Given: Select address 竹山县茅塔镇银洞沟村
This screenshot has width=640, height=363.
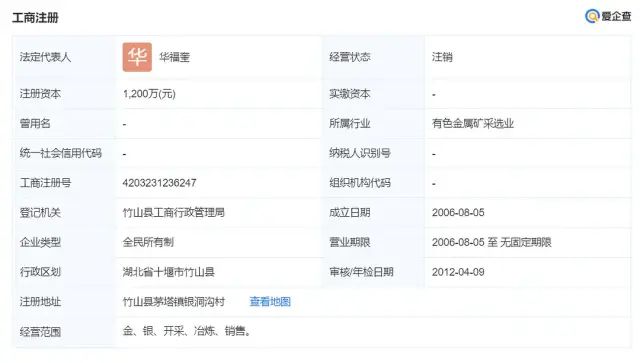Looking at the screenshot, I should (x=174, y=302).
